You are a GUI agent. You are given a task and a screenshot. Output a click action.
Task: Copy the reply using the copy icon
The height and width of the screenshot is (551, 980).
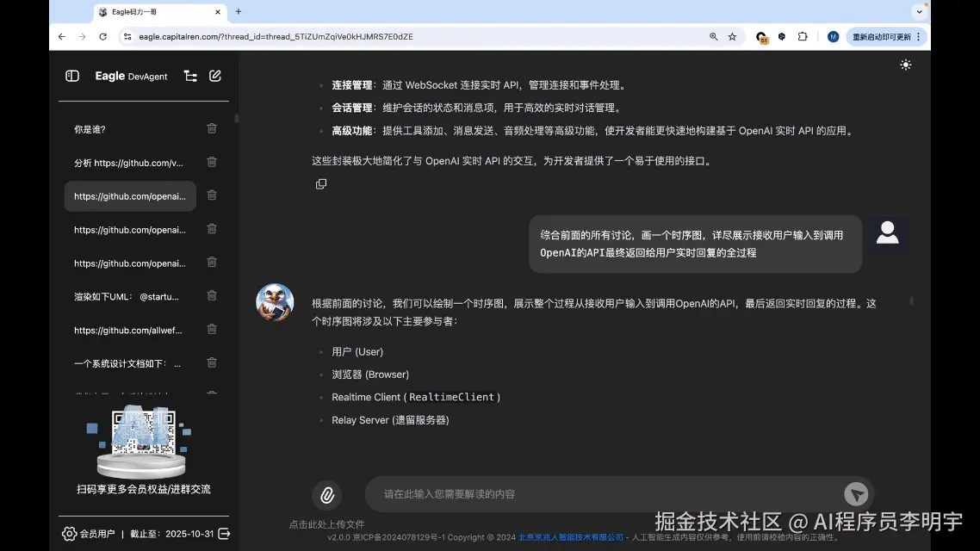point(321,183)
